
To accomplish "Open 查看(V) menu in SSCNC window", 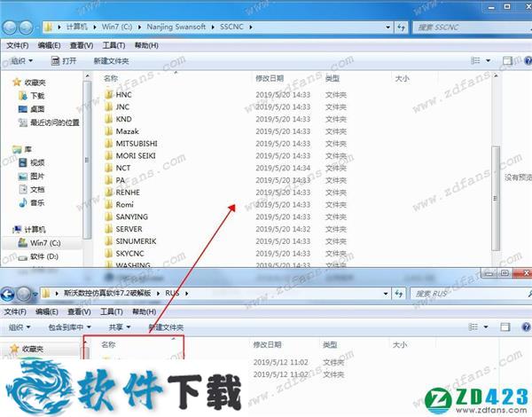I will (82, 45).
